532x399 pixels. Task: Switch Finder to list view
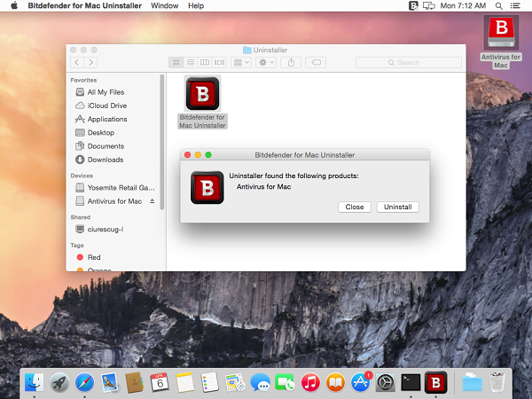pos(190,62)
